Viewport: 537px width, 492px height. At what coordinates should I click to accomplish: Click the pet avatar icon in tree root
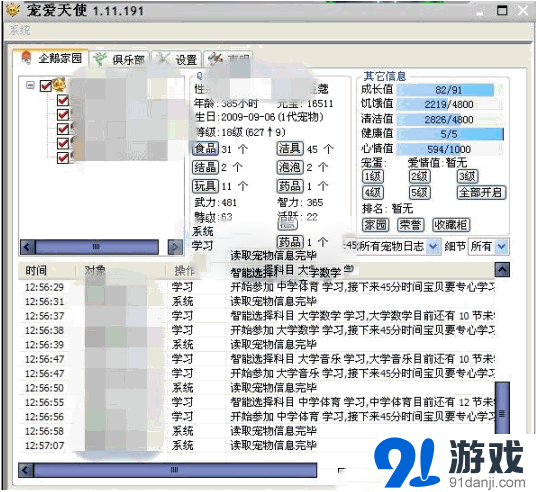coord(59,85)
